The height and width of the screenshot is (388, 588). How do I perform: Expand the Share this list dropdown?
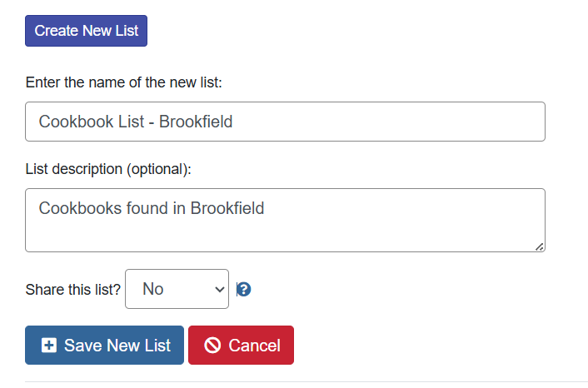177,289
